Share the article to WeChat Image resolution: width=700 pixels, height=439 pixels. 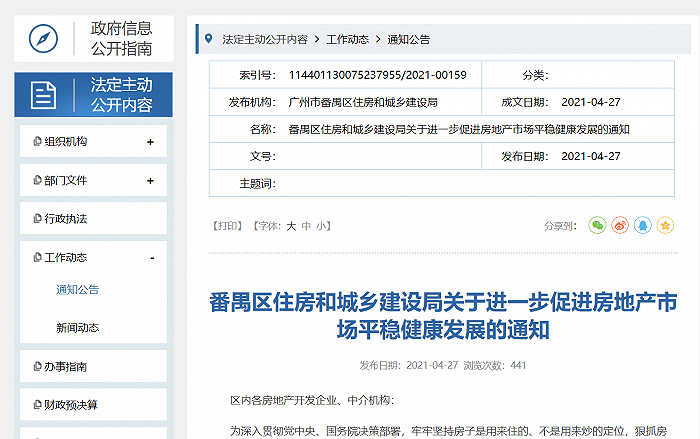click(597, 225)
